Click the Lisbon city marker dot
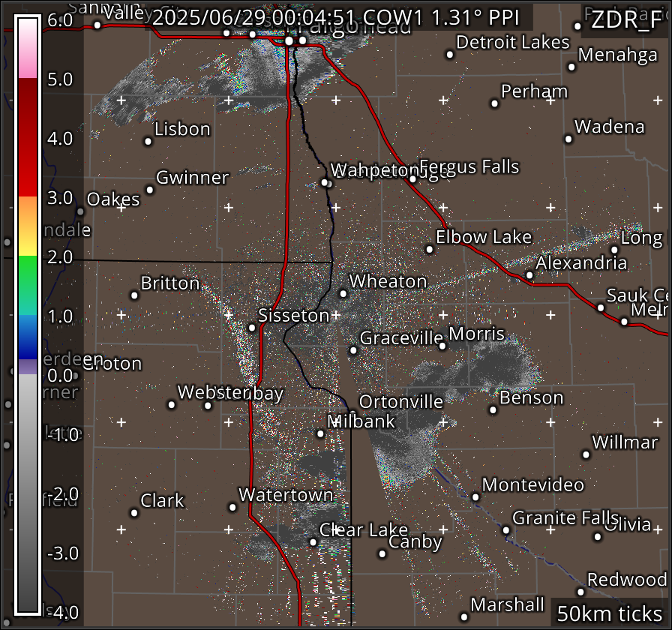The image size is (672, 630). [148, 141]
